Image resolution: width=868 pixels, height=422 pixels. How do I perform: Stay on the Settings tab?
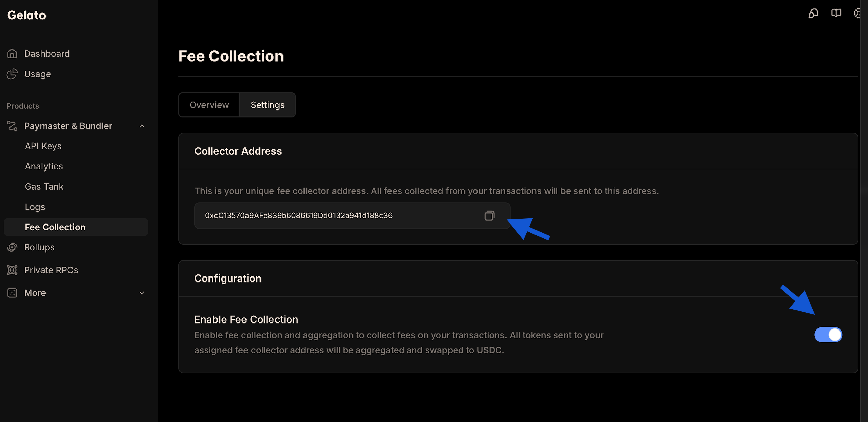tap(267, 105)
